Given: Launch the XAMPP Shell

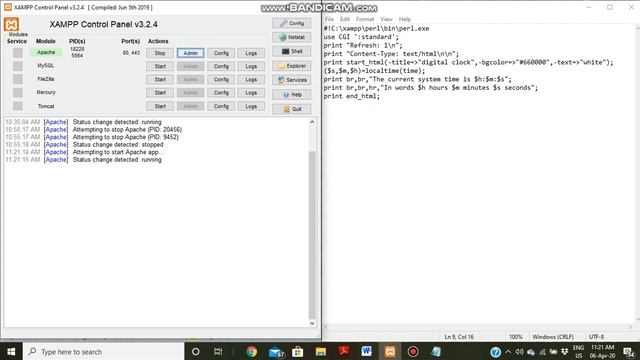Looking at the screenshot, I should click(291, 51).
